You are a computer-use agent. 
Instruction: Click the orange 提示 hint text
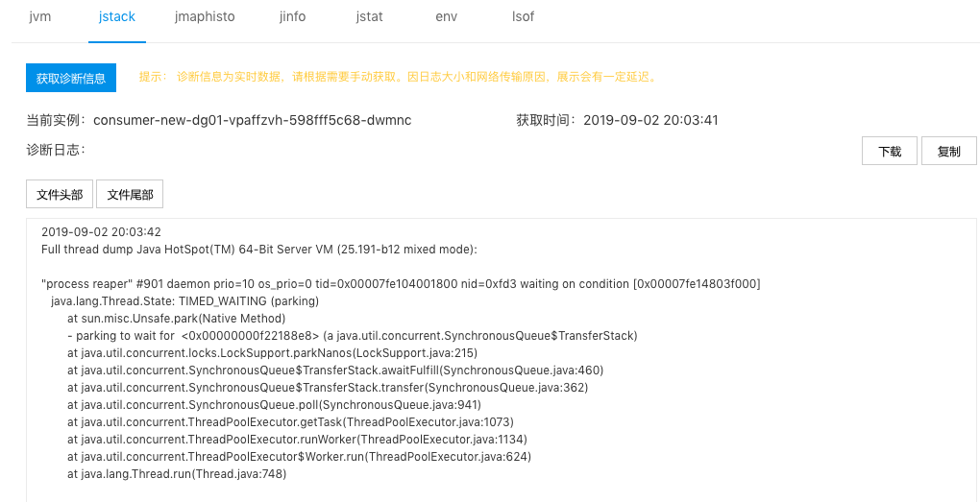click(x=398, y=77)
